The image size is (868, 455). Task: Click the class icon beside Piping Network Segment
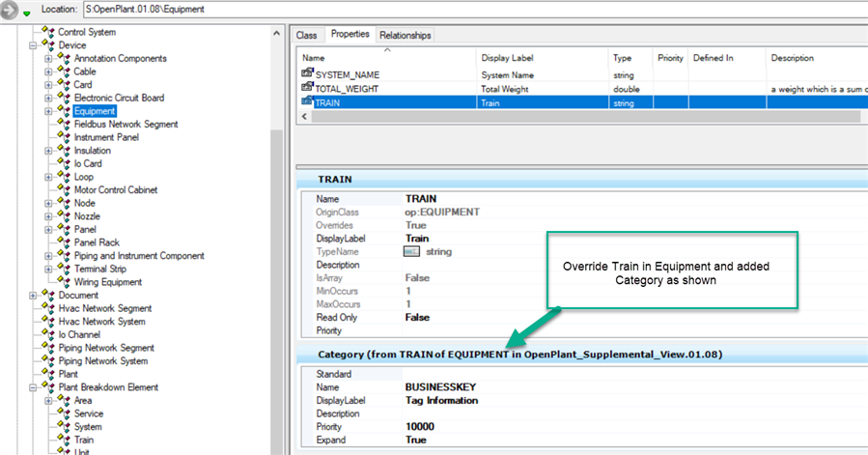coord(48,348)
